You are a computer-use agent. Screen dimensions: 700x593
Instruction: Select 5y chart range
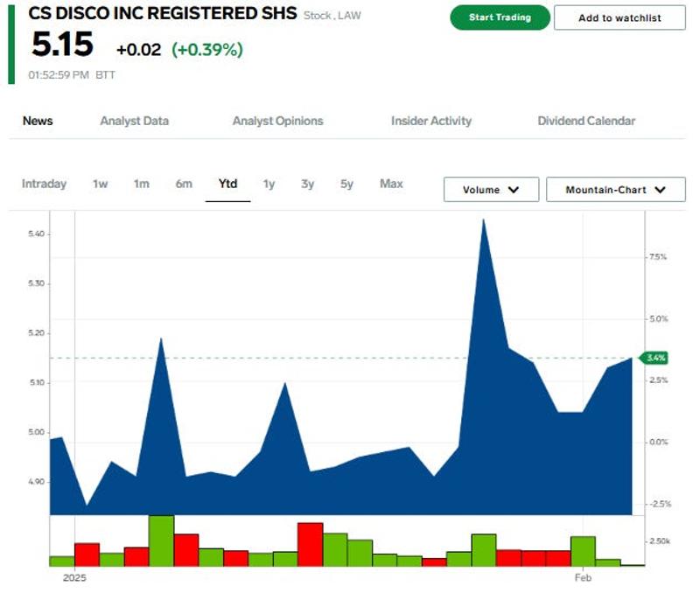(x=346, y=184)
